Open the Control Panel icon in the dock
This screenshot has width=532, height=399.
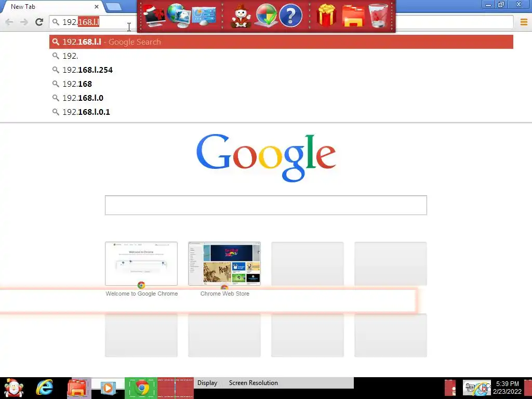coord(204,16)
